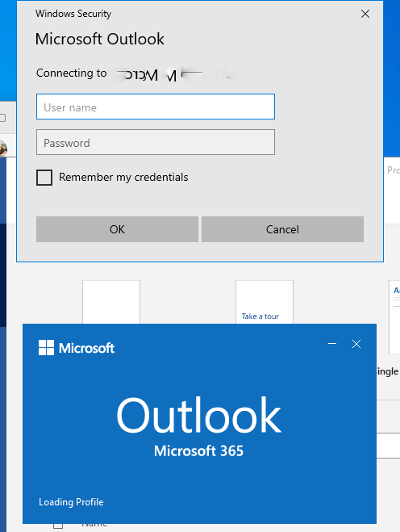The width and height of the screenshot is (400, 532).
Task: Click the Loading Profile status text
Action: click(71, 502)
